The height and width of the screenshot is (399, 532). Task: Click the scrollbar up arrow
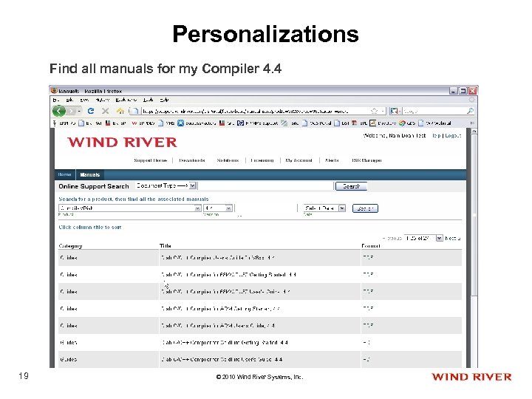click(x=474, y=131)
